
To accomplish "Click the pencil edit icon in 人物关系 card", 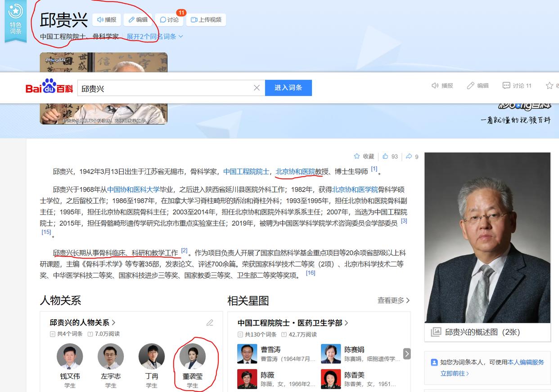I will [x=210, y=322].
